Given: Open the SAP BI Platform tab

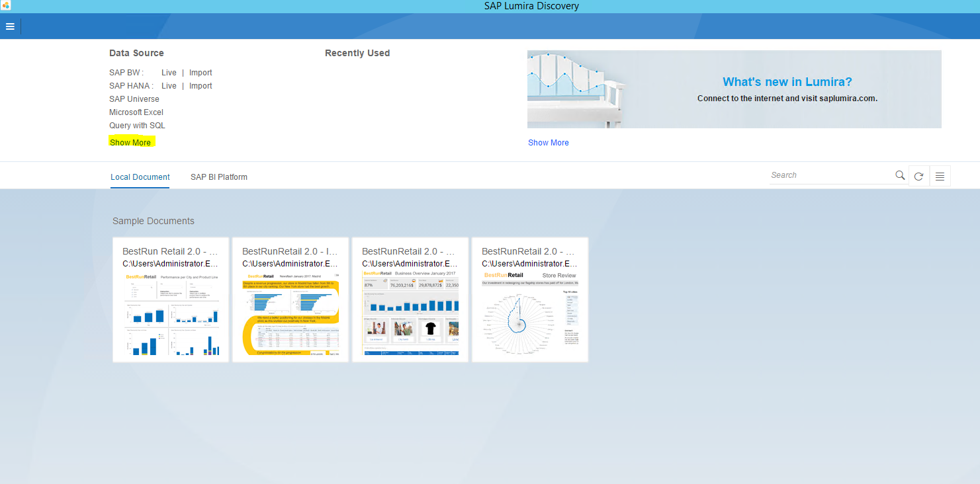Looking at the screenshot, I should 219,177.
